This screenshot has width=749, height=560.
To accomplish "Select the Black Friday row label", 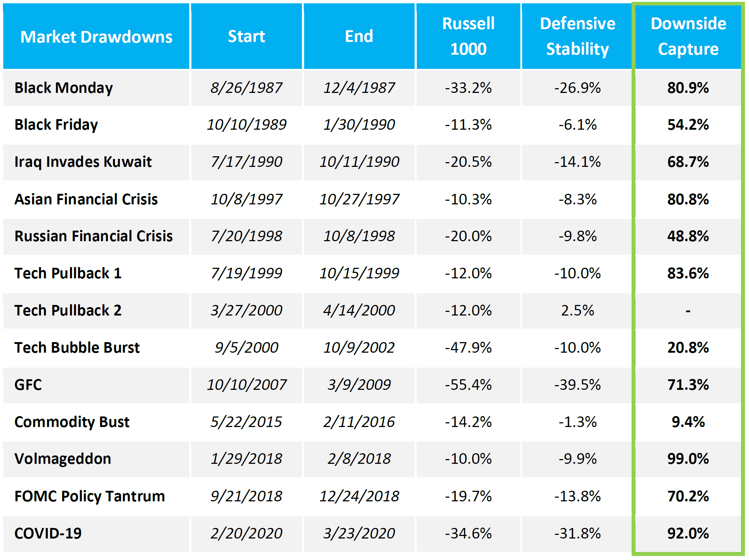I will 56,125.
